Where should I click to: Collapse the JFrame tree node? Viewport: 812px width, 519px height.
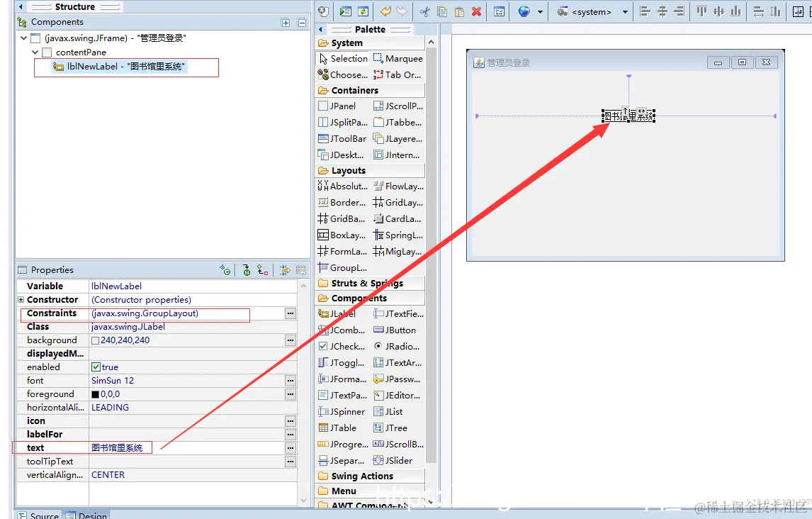point(24,38)
